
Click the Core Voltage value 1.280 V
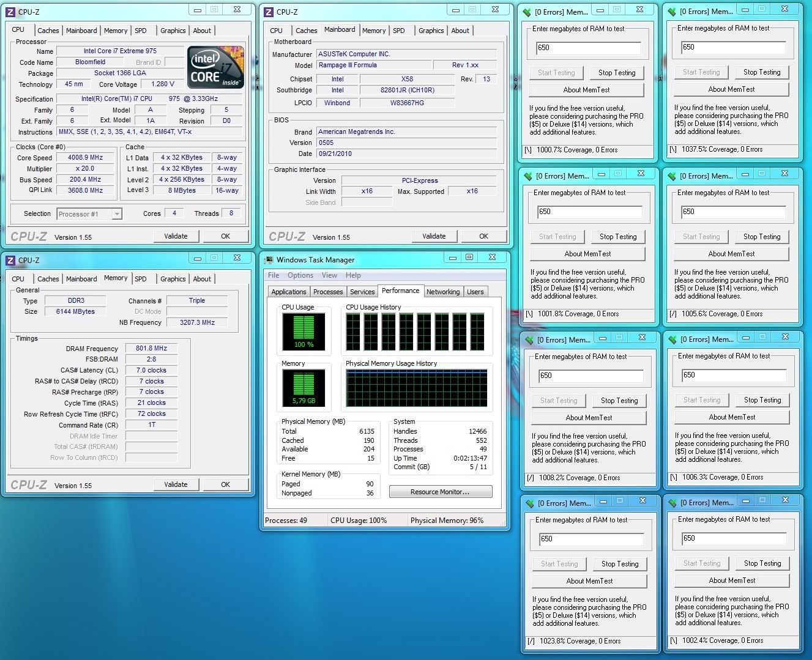(162, 84)
